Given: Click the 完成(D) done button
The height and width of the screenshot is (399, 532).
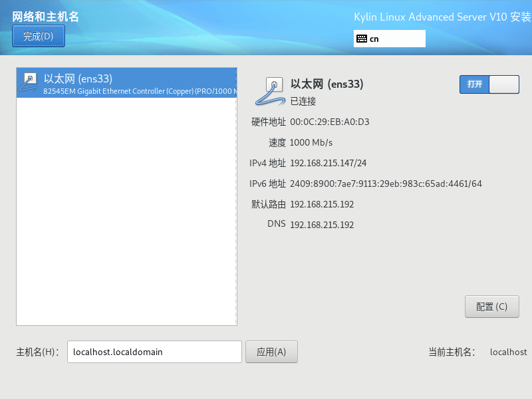Looking at the screenshot, I should 38,37.
